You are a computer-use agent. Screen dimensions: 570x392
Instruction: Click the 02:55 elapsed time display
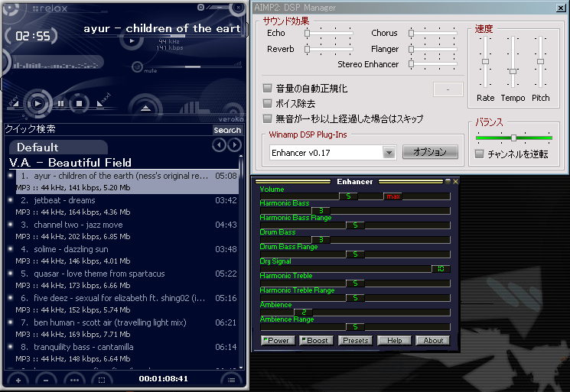(x=33, y=36)
